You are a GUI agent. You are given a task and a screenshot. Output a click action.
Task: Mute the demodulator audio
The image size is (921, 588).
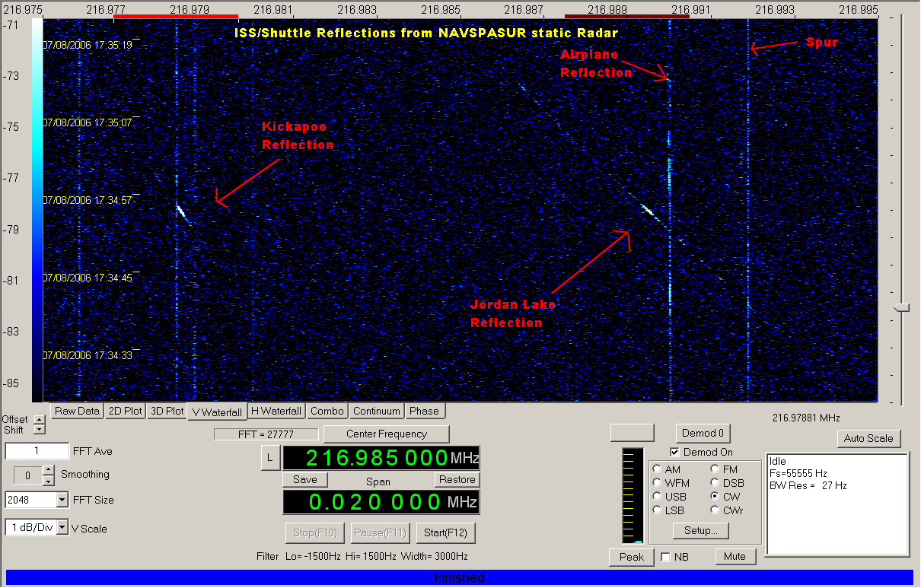[735, 556]
